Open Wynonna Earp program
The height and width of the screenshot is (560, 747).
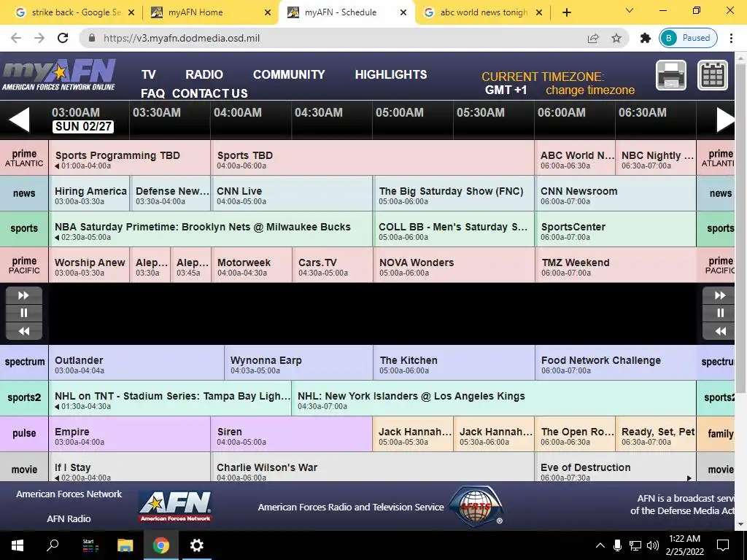298,362
